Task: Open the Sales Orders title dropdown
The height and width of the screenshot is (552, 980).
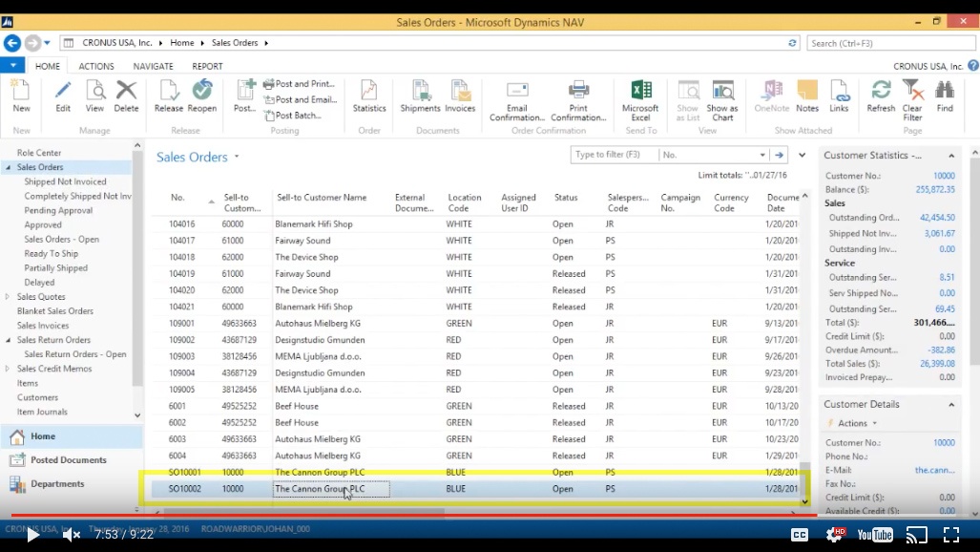Action: [x=237, y=157]
